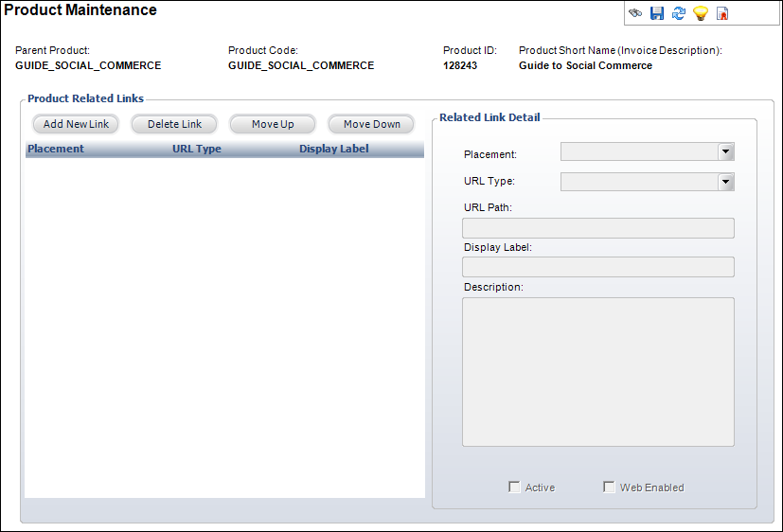The height and width of the screenshot is (532, 783).
Task: Sort by the Placement column header
Action: (56, 149)
